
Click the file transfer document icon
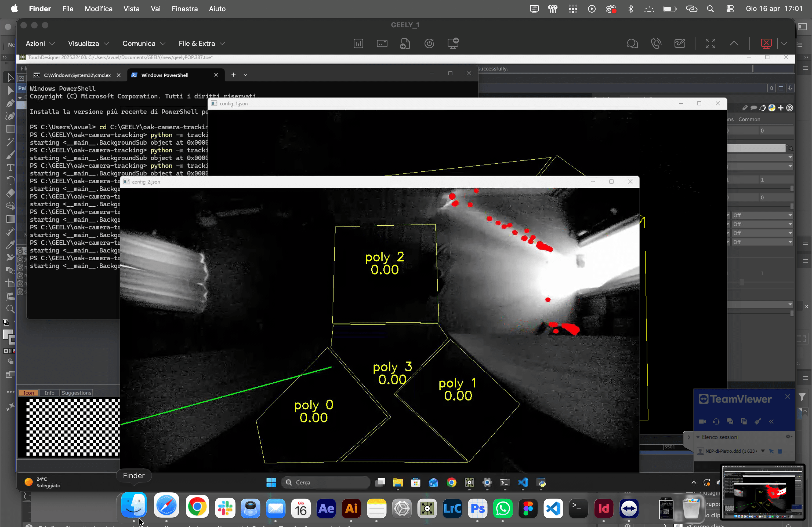tap(405, 44)
